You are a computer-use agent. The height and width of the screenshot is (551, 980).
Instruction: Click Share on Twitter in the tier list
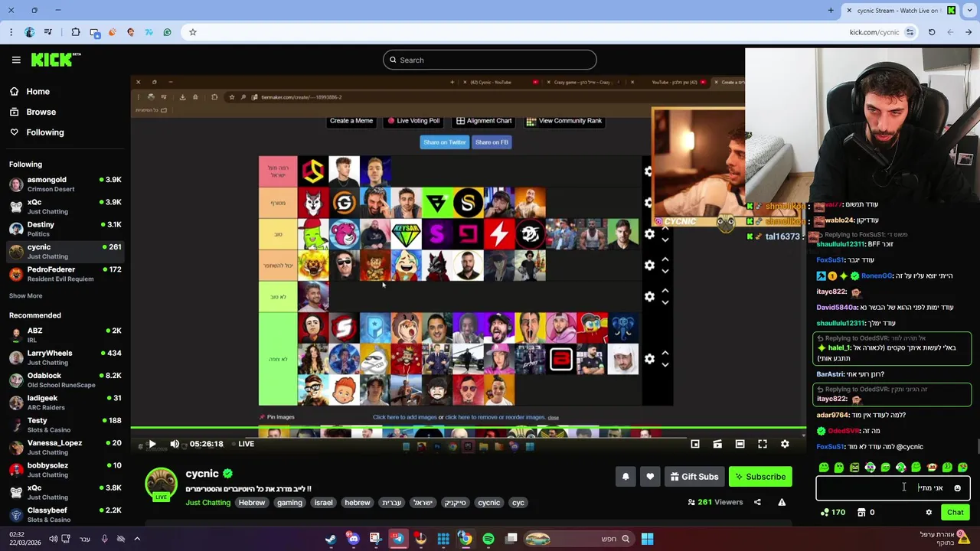pos(444,142)
